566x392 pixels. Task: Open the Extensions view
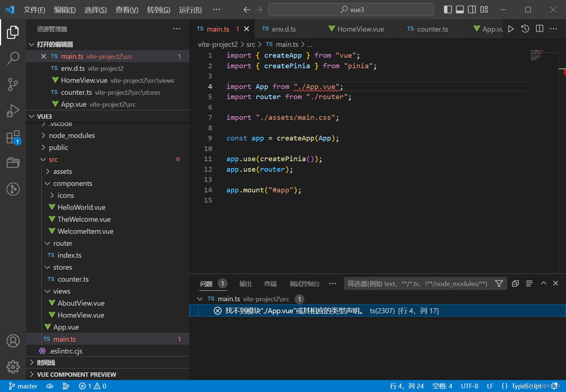pyautogui.click(x=13, y=136)
